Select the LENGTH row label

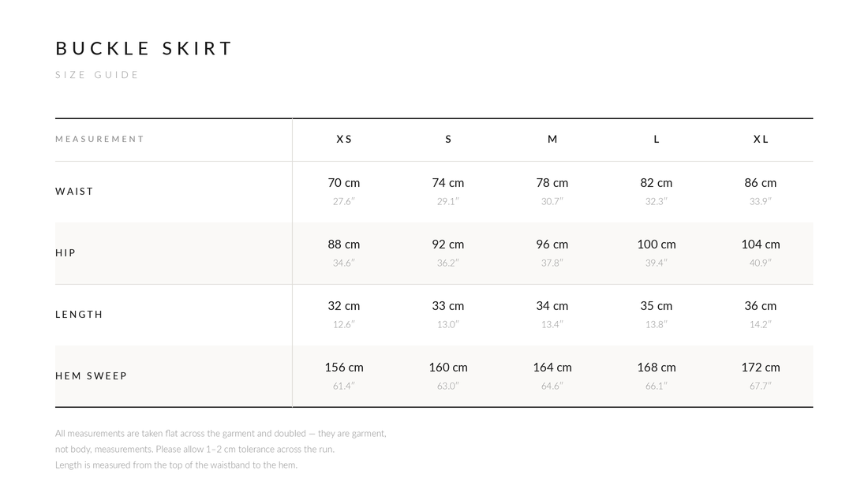coord(79,314)
